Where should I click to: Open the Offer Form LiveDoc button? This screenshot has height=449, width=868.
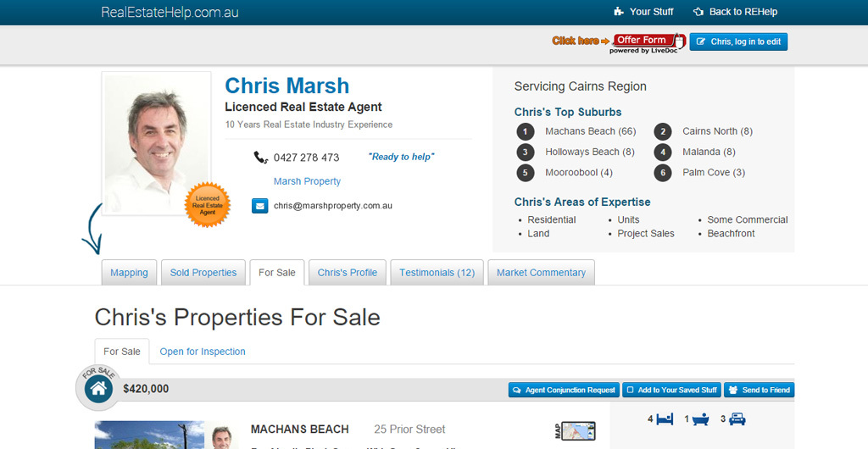point(648,42)
